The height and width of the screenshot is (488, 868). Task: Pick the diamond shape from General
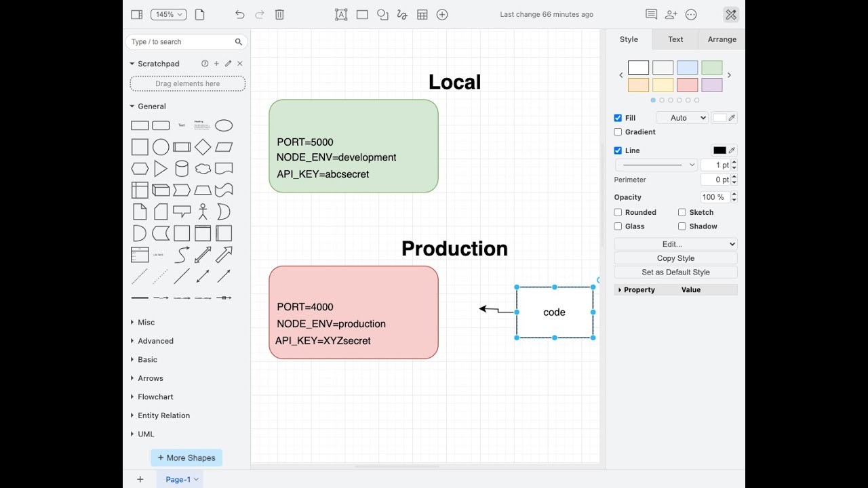(x=203, y=147)
